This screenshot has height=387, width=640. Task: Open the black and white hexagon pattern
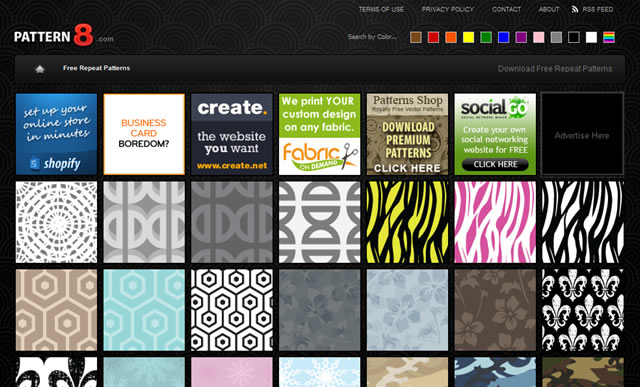click(232, 310)
